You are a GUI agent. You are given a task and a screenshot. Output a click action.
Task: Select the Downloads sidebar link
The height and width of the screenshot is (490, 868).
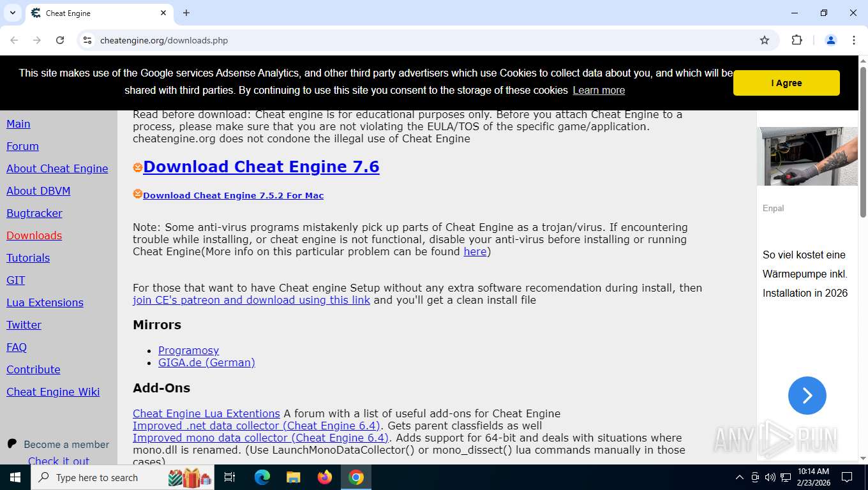(x=34, y=235)
